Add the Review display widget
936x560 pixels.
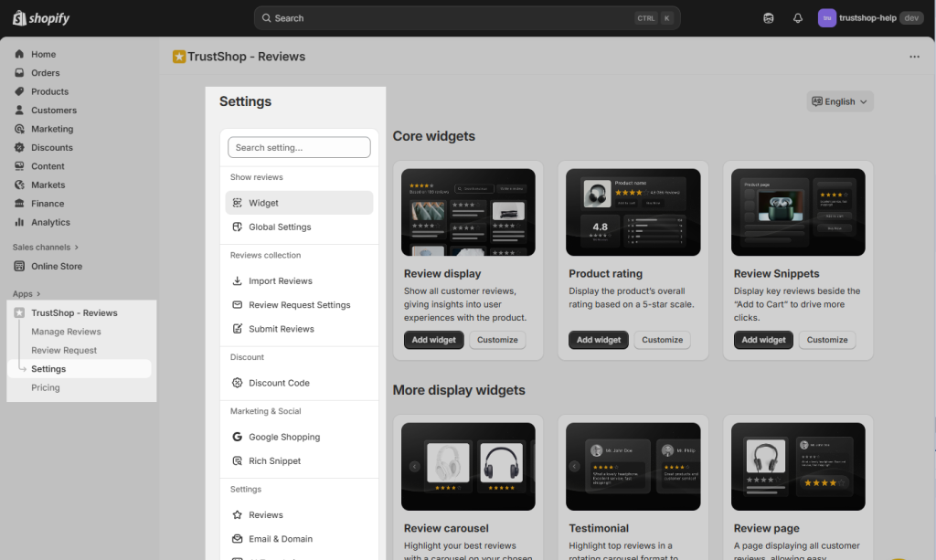pyautogui.click(x=433, y=340)
